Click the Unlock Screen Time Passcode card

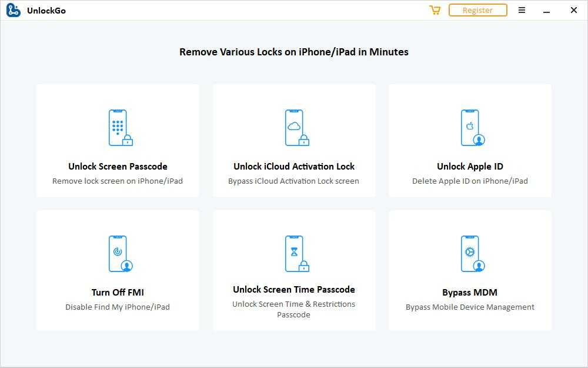click(293, 270)
